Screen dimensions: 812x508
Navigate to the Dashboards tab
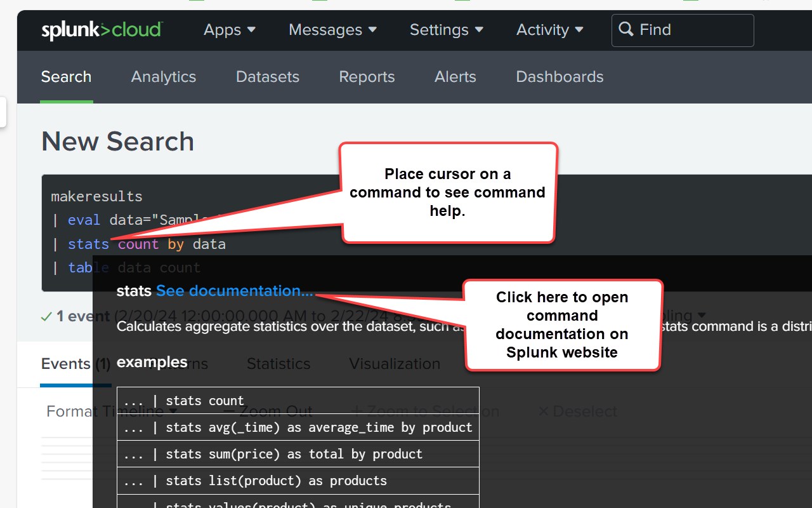pos(560,77)
